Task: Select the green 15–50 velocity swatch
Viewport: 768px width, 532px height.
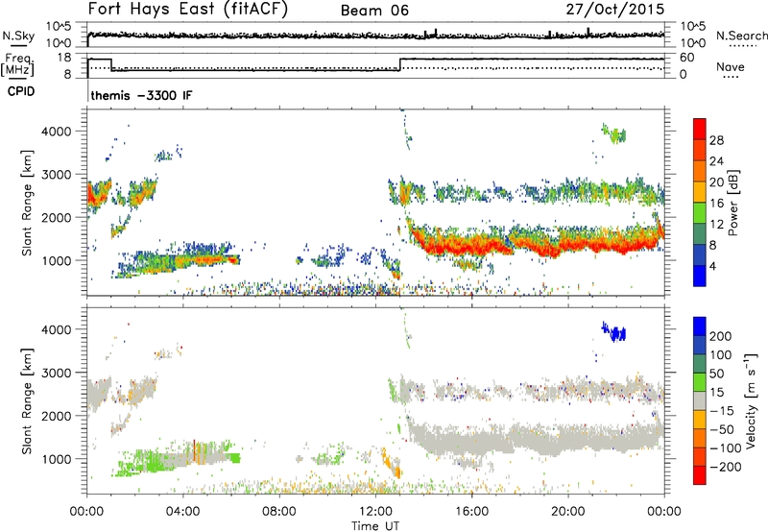Action: (700, 382)
